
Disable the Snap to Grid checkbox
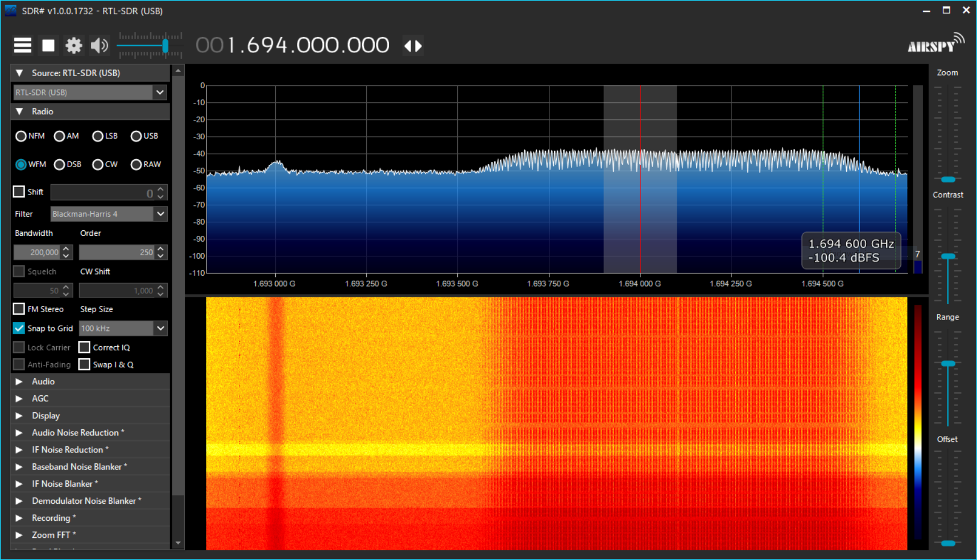(x=19, y=328)
